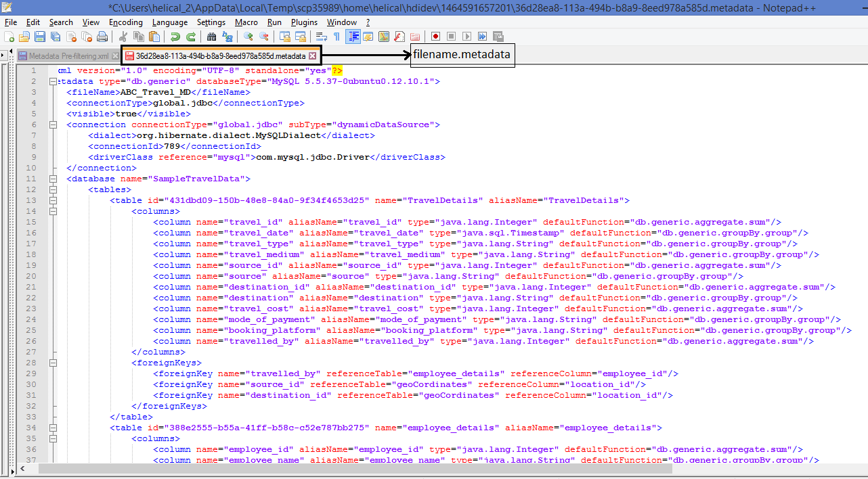Click the Redo toolbar icon
Image resolution: width=868 pixels, height=479 pixels.
(191, 36)
